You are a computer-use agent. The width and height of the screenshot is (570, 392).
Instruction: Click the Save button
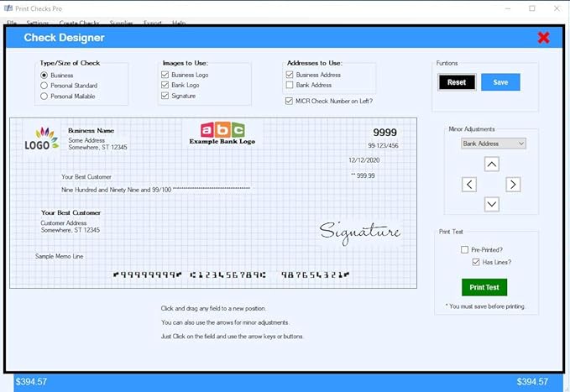[500, 82]
